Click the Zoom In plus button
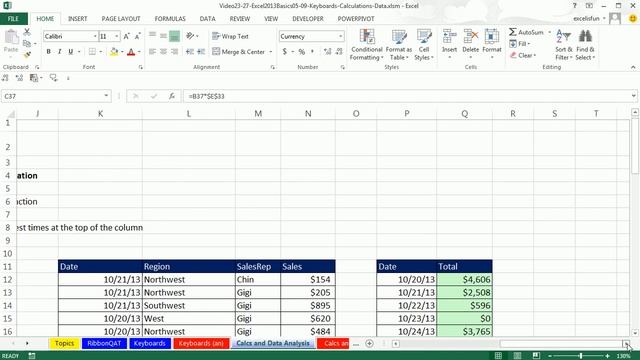This screenshot has width=640, height=360. 607,356
